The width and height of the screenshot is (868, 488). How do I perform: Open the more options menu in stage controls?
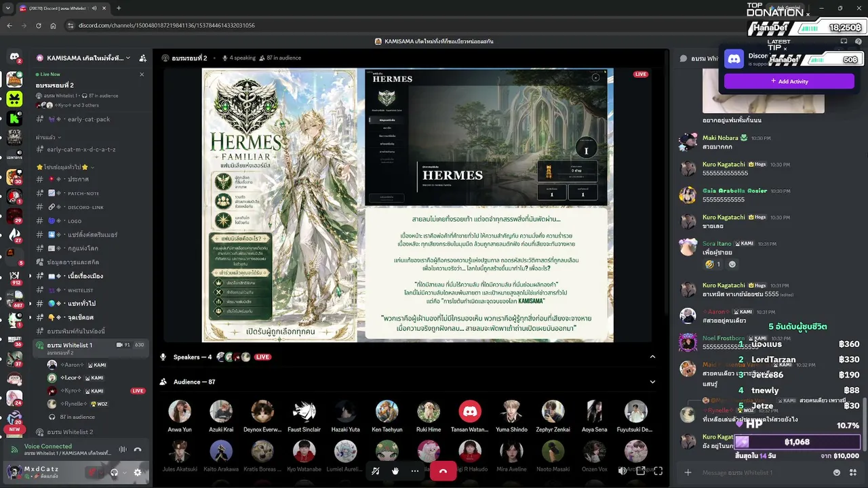coord(415,471)
